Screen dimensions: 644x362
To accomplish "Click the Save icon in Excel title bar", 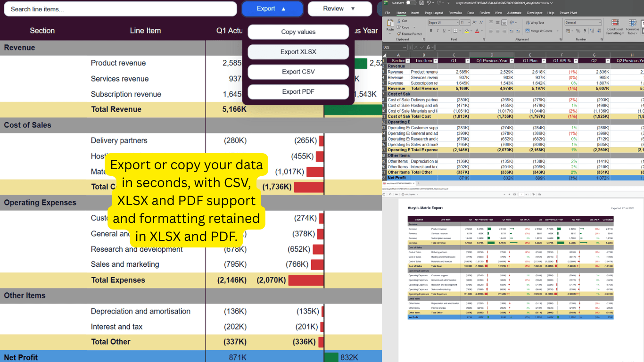I will tap(421, 3).
